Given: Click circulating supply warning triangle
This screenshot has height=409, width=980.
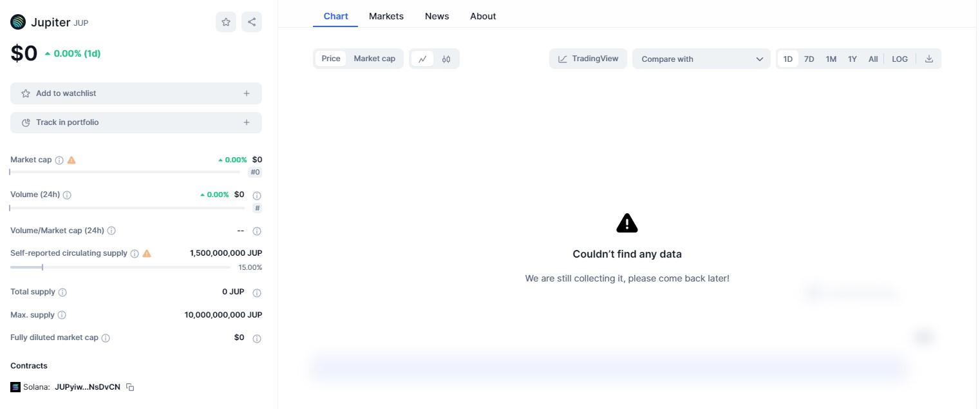Looking at the screenshot, I should 147,253.
